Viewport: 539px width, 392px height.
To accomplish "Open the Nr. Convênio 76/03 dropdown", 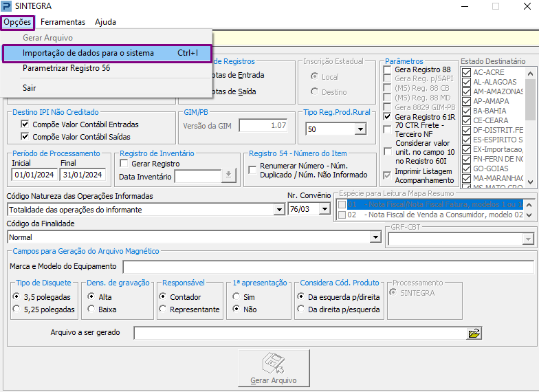I will (324, 209).
